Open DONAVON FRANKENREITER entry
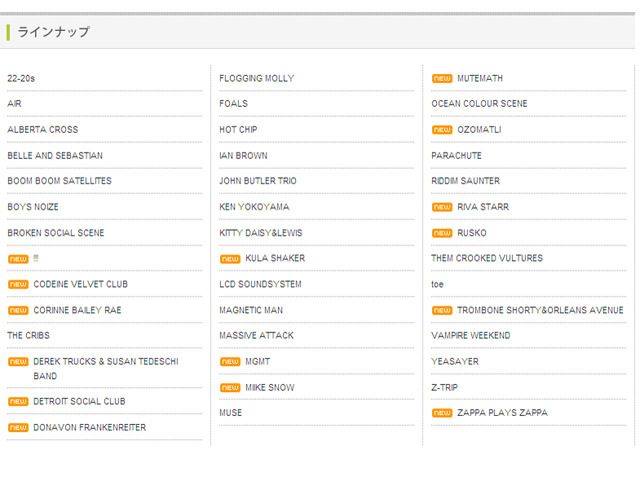Viewport: 640px width, 481px height. [x=90, y=428]
